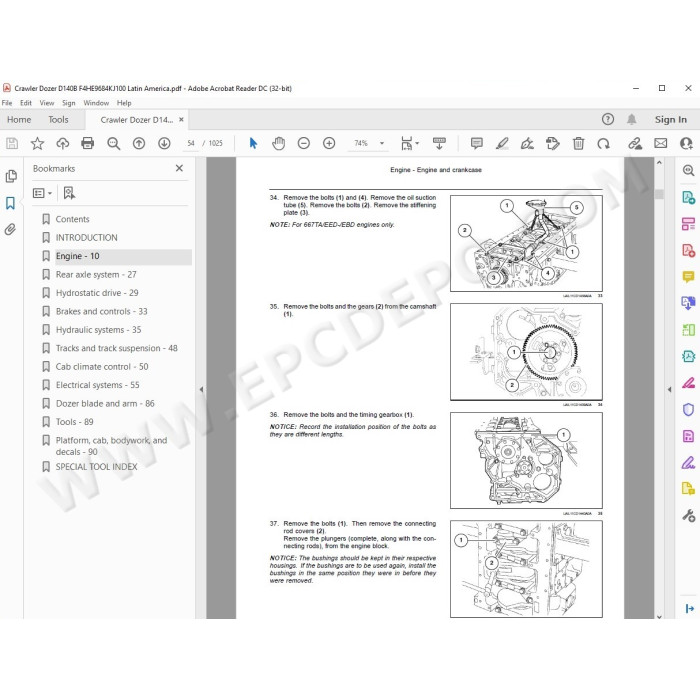Open the attachments paperclip panel
The height and width of the screenshot is (700, 700).
[x=10, y=229]
